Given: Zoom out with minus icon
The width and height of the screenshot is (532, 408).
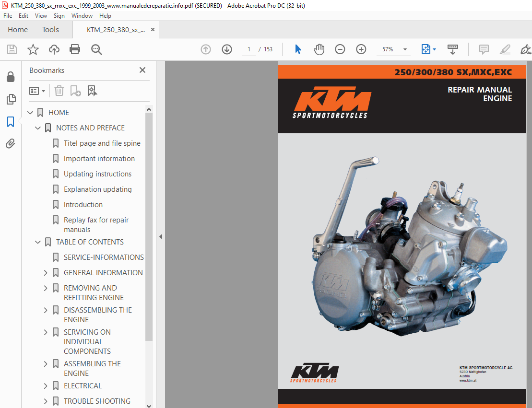Looking at the screenshot, I should coord(340,49).
